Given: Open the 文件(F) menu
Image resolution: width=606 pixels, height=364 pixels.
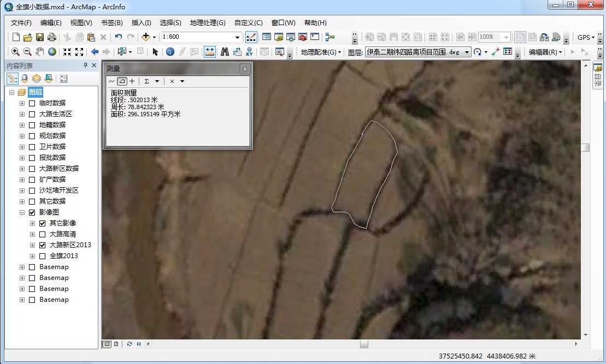Looking at the screenshot, I should click(21, 23).
